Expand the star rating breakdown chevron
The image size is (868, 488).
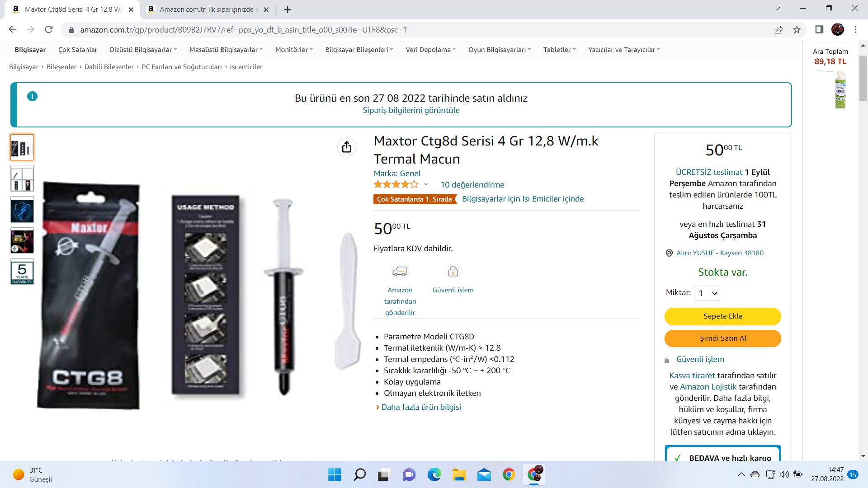click(426, 184)
